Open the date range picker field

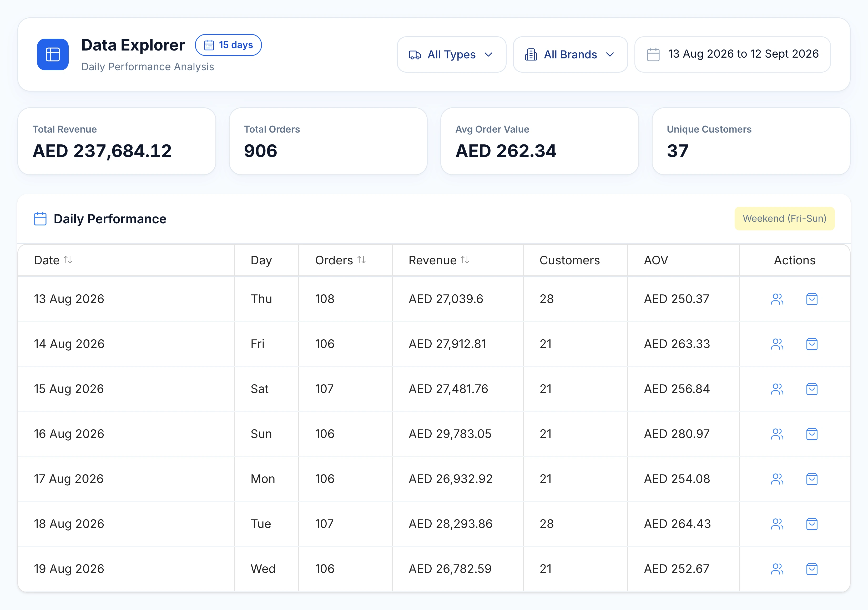pyautogui.click(x=732, y=54)
